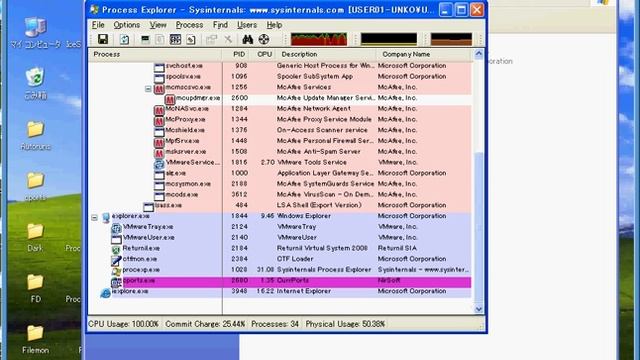The height and width of the screenshot is (360, 640).
Task: Open System Information from the toolbar
Action: tap(145, 39)
